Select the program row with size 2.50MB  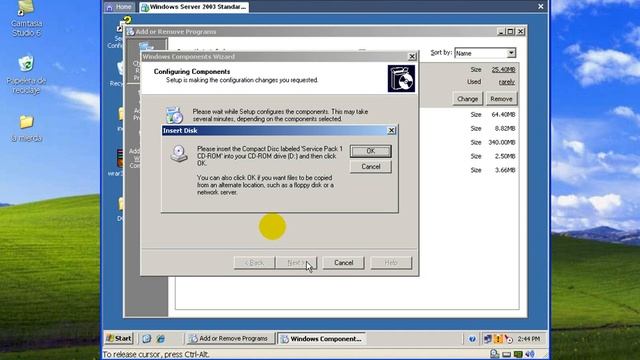469,156
